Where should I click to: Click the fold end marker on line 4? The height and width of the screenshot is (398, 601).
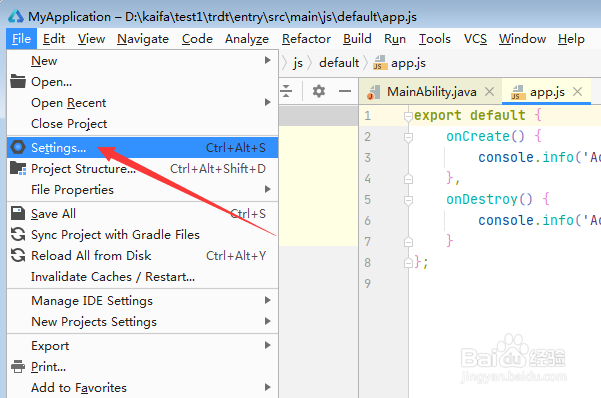[x=409, y=179]
